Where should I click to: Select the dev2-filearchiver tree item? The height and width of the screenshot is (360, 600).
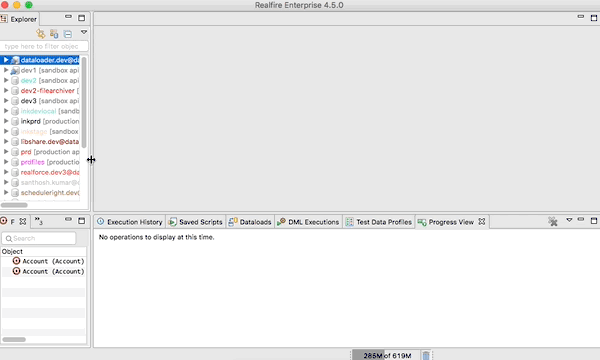[x=40, y=91]
